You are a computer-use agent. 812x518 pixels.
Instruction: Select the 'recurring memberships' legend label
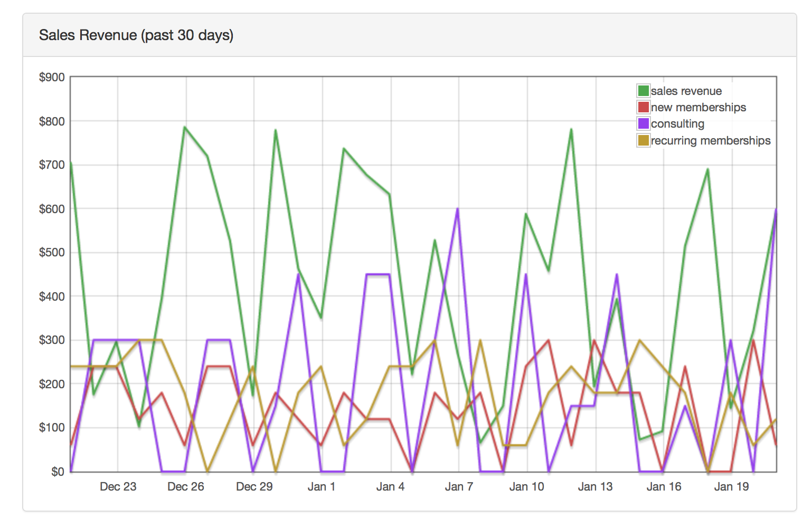(x=711, y=140)
